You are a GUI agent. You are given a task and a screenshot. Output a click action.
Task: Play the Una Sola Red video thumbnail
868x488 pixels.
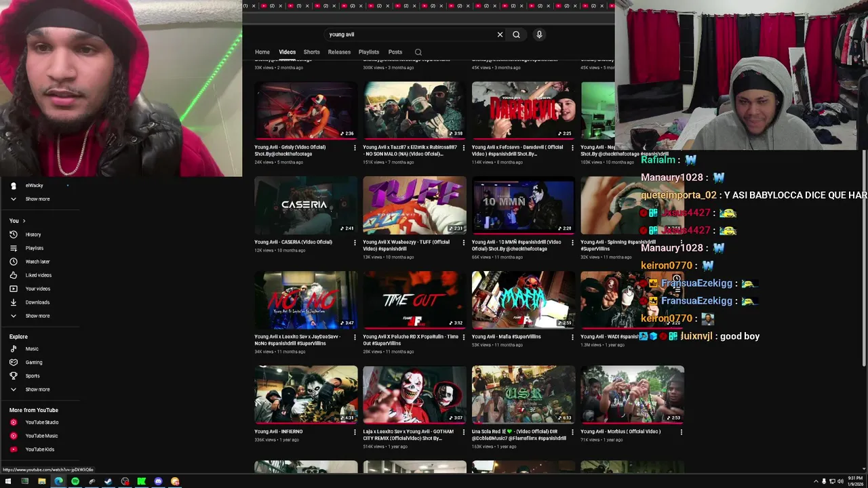pyautogui.click(x=524, y=395)
